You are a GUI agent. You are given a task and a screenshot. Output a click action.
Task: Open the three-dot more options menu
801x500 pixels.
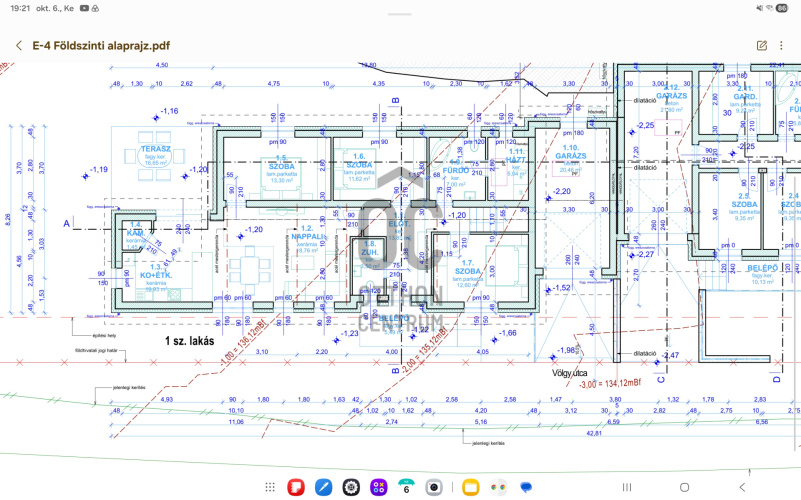[x=781, y=45]
